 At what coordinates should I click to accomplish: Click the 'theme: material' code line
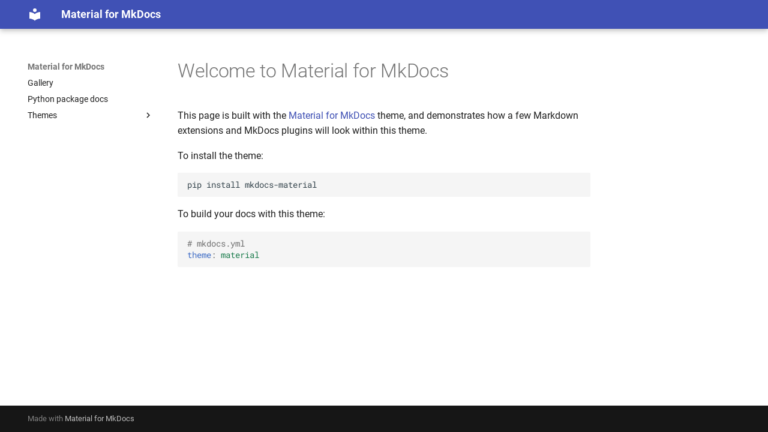point(223,255)
